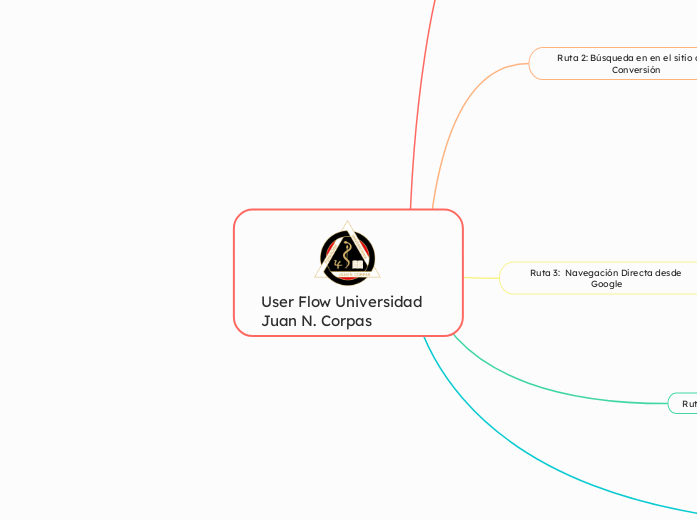Select the central User Flow Universidad node

click(x=348, y=272)
